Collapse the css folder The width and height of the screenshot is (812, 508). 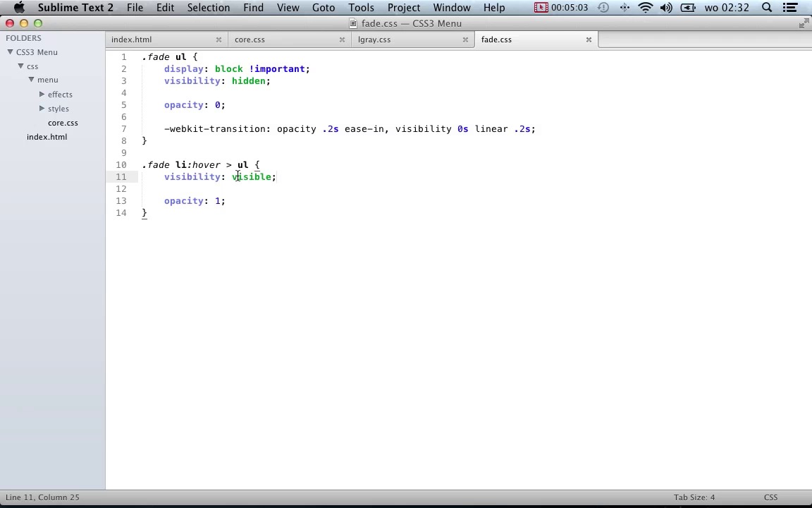pos(20,66)
